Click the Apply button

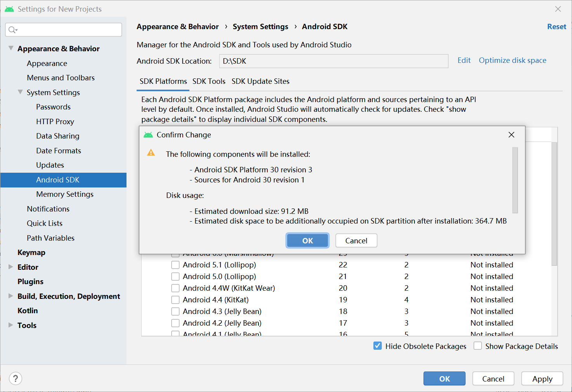point(542,379)
